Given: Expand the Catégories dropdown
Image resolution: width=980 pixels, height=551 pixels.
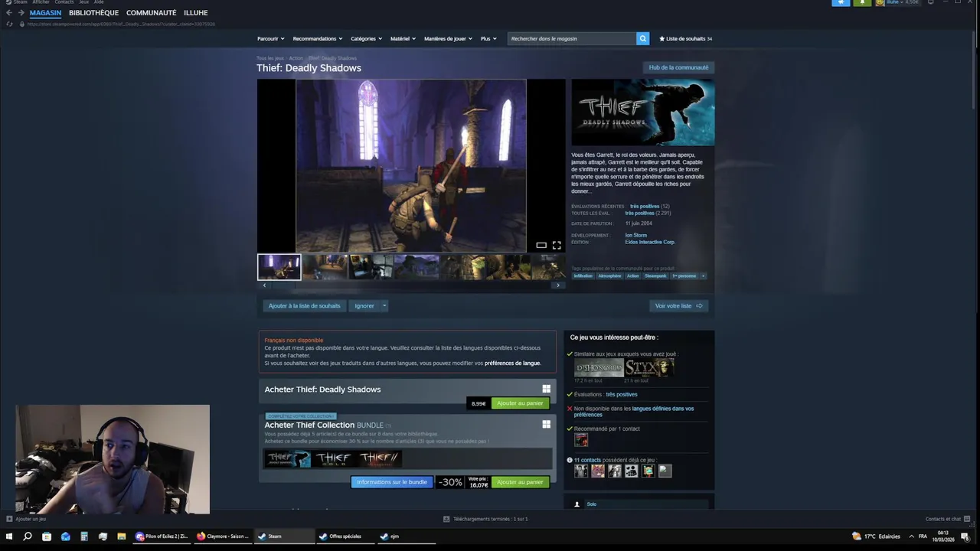Looking at the screenshot, I should point(366,38).
